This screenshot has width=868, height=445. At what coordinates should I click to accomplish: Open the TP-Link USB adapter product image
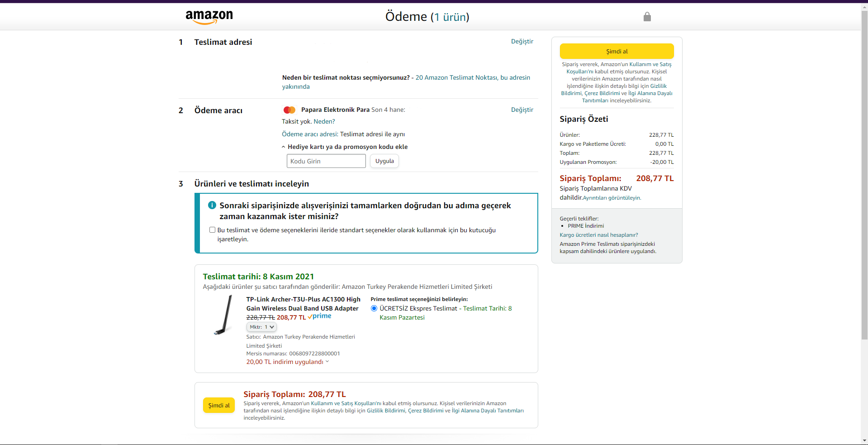pos(223,315)
